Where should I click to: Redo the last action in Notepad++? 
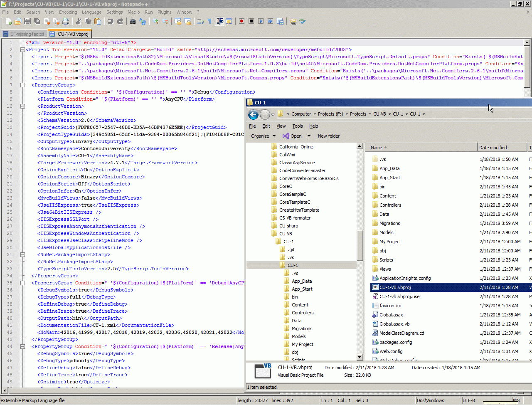tap(120, 21)
